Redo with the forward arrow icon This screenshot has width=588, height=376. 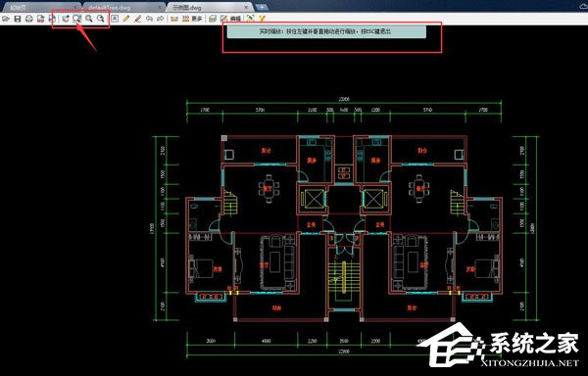[161, 19]
